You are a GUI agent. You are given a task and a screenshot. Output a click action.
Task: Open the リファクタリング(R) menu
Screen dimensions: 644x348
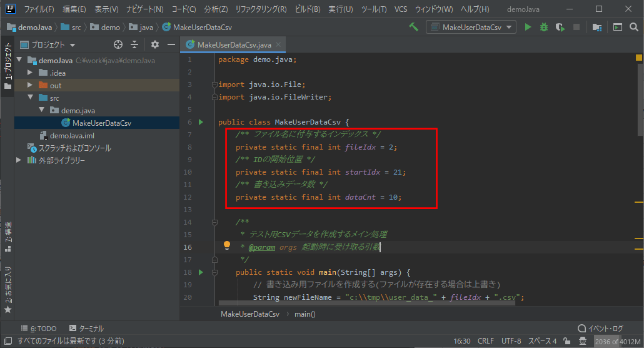pyautogui.click(x=261, y=9)
